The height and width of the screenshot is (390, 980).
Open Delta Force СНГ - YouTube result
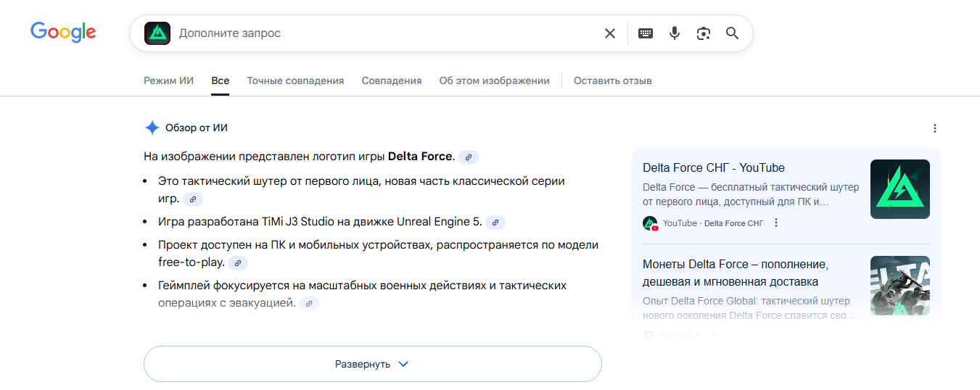tap(713, 168)
